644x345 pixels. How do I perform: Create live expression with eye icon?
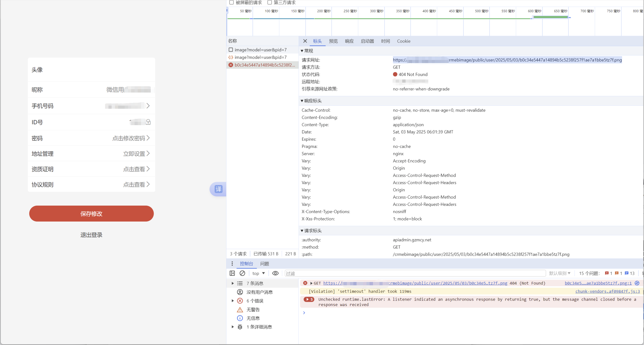tap(275, 273)
